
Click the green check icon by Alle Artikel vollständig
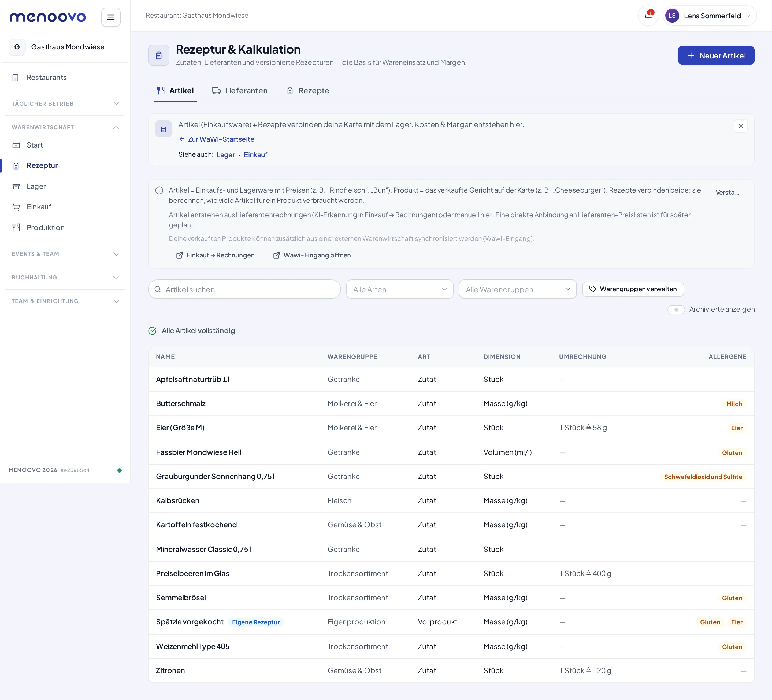pyautogui.click(x=153, y=331)
